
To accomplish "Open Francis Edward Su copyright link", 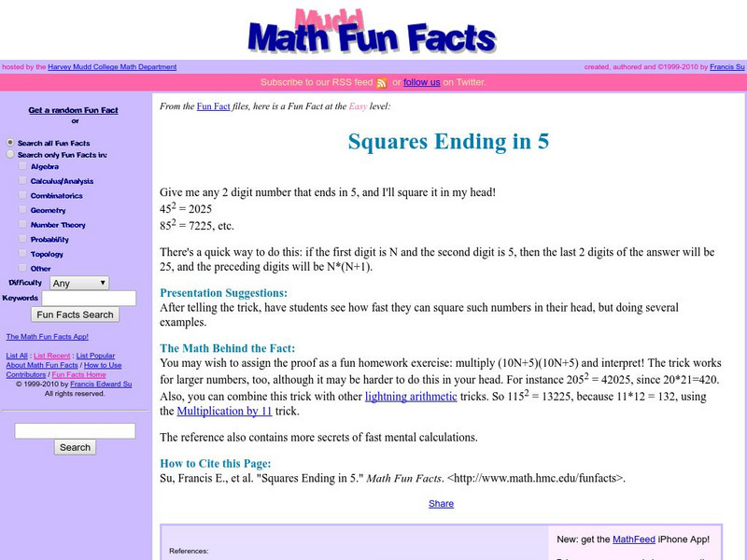I will [x=101, y=385].
